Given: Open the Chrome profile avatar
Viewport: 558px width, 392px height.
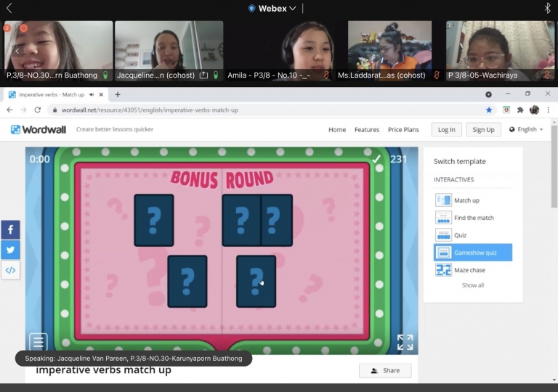Looking at the screenshot, I should pos(534,110).
